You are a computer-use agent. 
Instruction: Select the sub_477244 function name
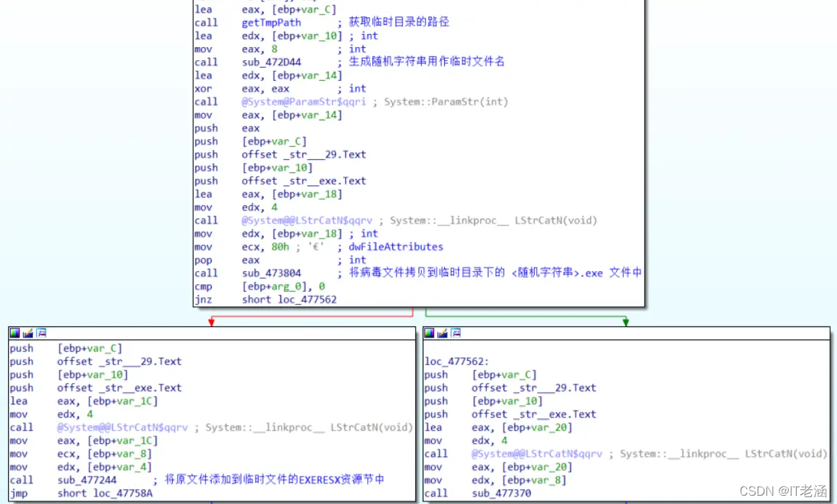(87, 480)
